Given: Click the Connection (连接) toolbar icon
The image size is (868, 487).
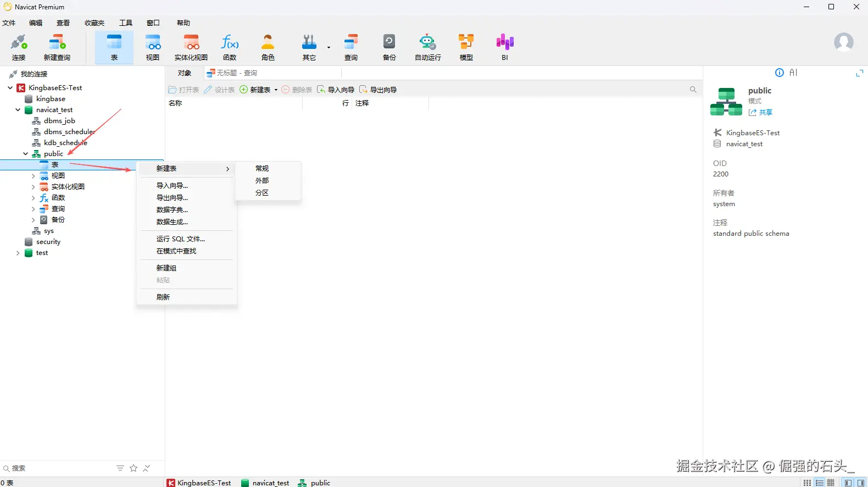Looking at the screenshot, I should 19,47.
